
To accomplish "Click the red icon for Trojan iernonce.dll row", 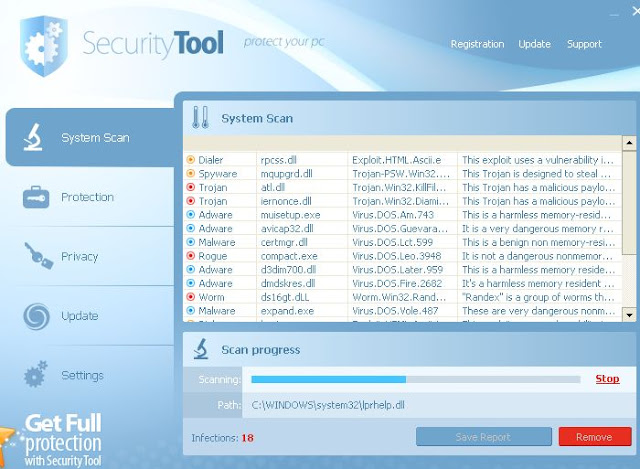I will [x=191, y=201].
